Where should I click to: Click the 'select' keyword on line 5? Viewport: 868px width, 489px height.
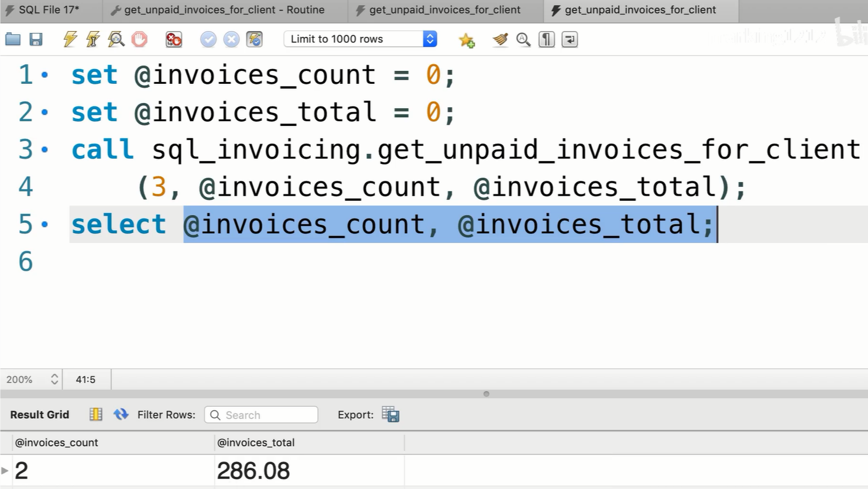[119, 224]
